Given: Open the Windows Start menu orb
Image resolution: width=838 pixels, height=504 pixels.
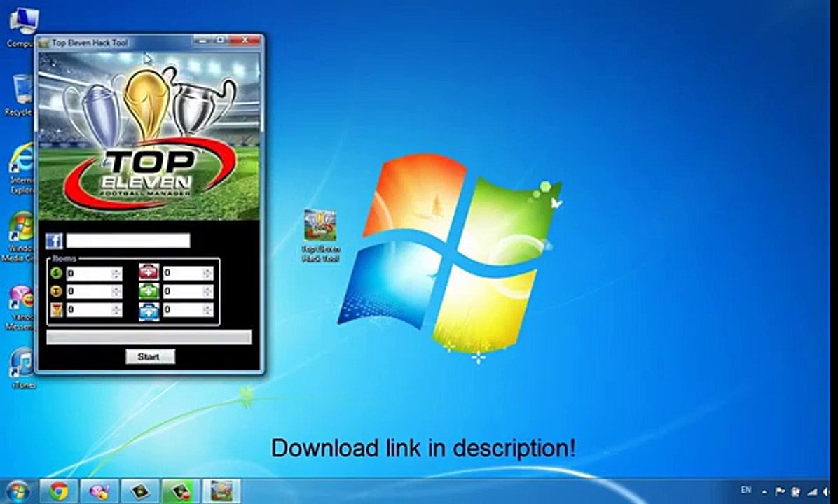Looking at the screenshot, I should 17,491.
